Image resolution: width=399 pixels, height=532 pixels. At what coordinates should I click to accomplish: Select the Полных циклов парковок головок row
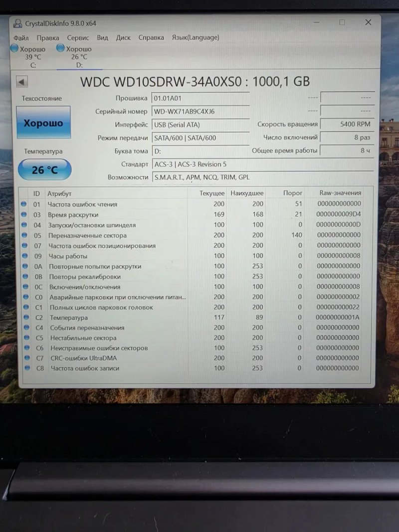pos(192,307)
